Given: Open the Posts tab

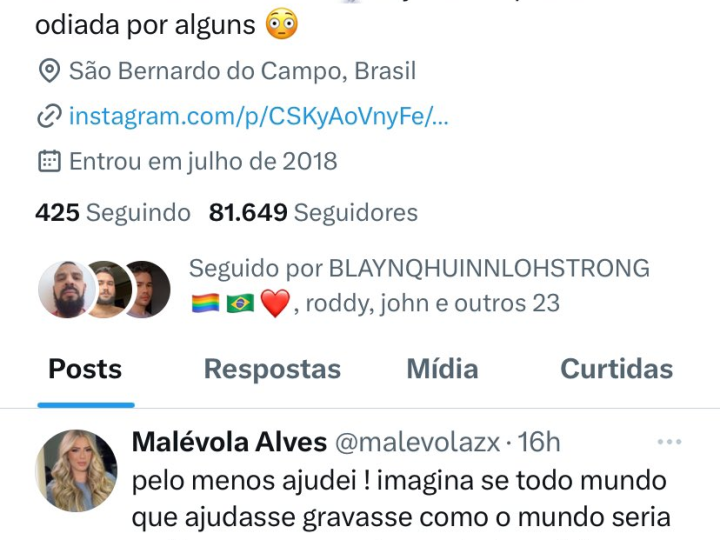Looking at the screenshot, I should pyautogui.click(x=85, y=369).
